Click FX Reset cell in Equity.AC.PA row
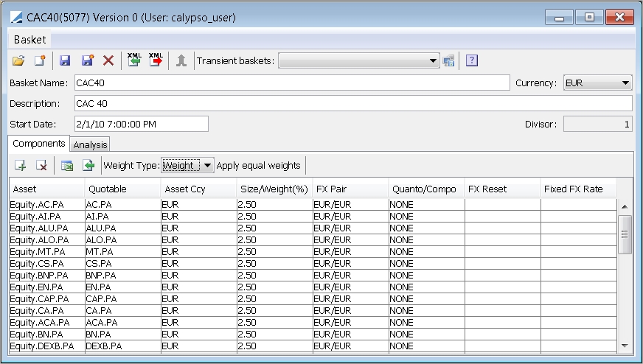 502,205
